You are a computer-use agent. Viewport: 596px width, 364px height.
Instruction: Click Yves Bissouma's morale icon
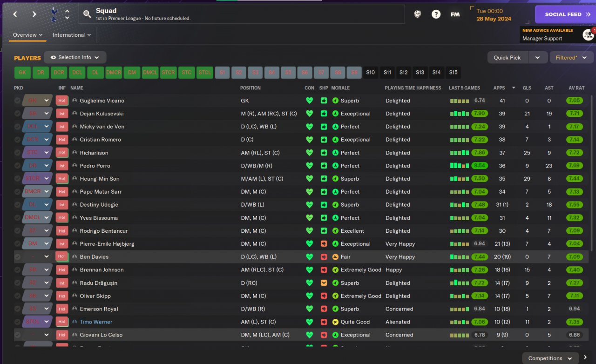(335, 218)
